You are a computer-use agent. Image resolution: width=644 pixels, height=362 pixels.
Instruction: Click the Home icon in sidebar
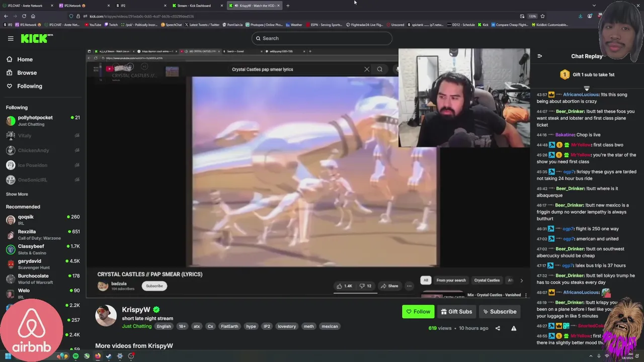[x=10, y=59]
